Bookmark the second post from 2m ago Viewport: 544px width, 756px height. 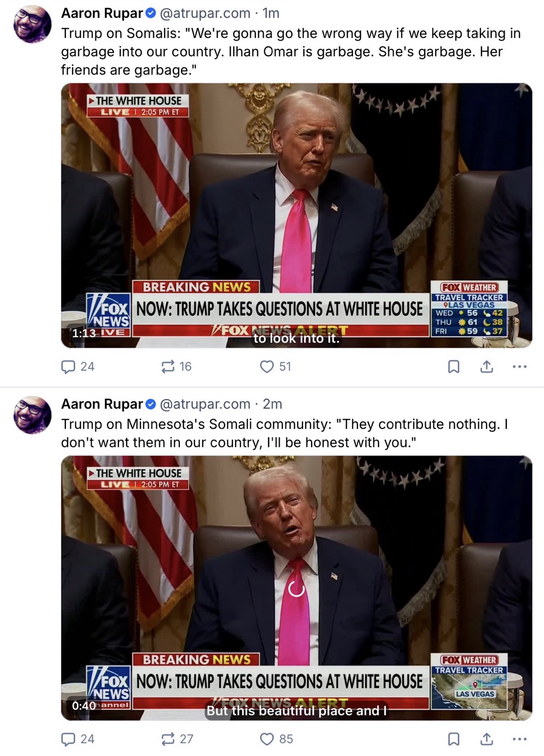pos(454,739)
